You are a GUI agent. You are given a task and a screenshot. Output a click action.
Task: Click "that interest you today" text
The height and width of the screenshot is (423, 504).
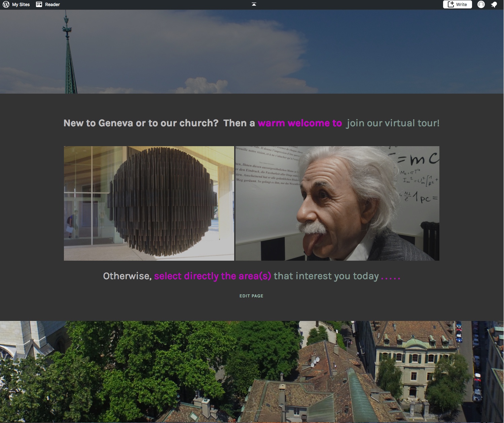pyautogui.click(x=326, y=276)
